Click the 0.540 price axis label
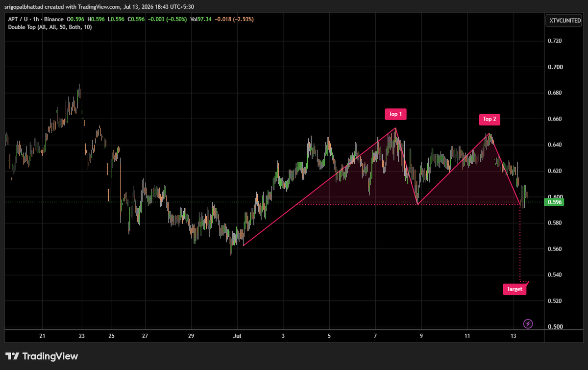 (555, 275)
